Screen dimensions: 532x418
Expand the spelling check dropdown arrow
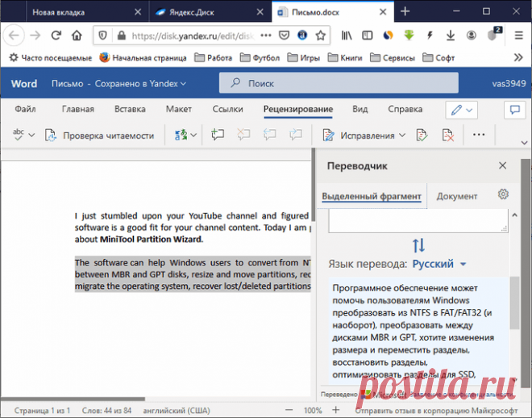coord(31,135)
